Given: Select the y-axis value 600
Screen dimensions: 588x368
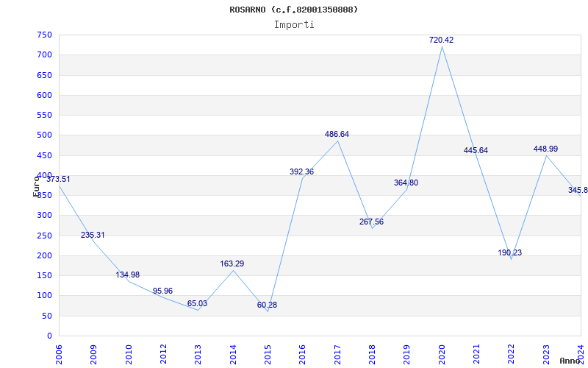Looking at the screenshot, I should [44, 95].
